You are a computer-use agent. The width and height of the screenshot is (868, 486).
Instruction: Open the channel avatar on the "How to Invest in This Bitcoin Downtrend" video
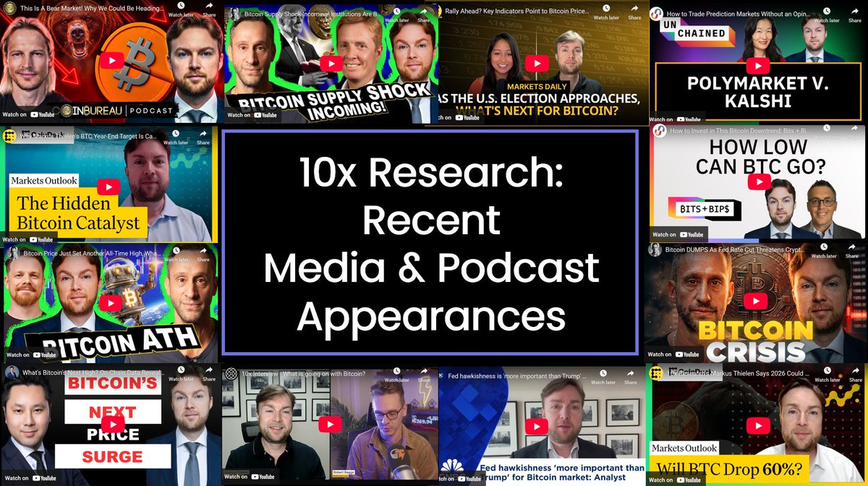[x=658, y=130]
